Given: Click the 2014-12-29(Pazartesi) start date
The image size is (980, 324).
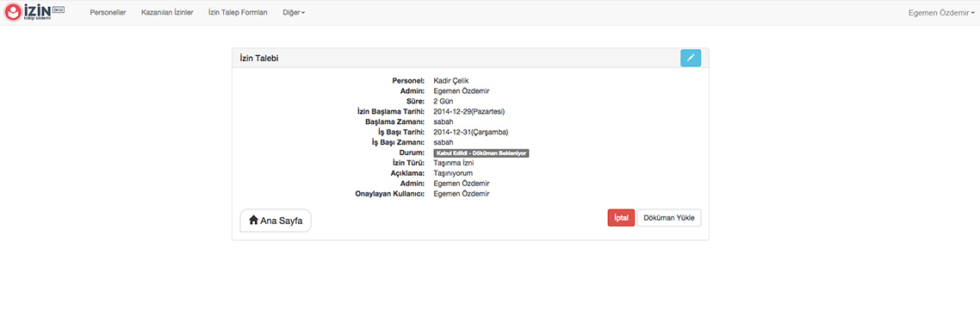Looking at the screenshot, I should pyautogui.click(x=468, y=111).
